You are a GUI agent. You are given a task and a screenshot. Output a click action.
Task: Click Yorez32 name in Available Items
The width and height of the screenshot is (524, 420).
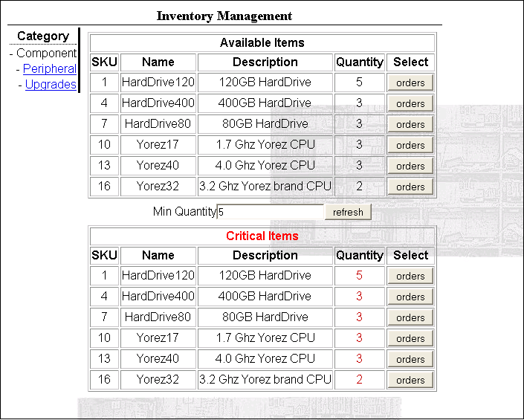click(x=158, y=186)
